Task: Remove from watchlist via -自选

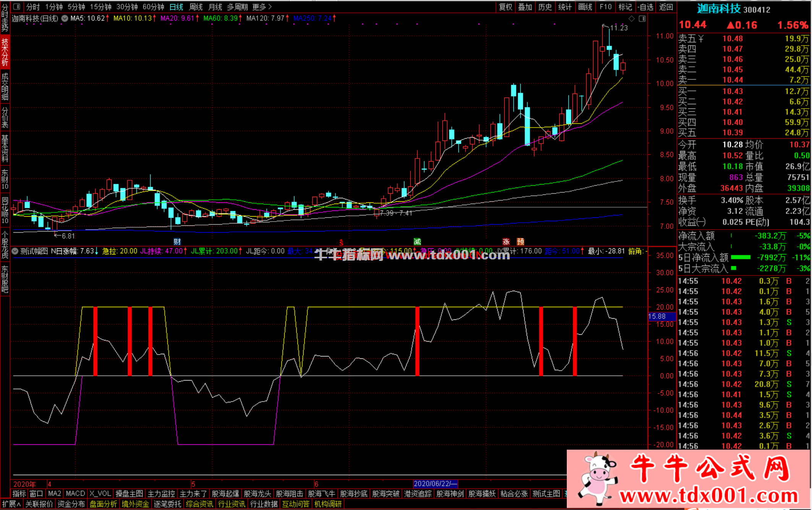Action: [x=645, y=7]
